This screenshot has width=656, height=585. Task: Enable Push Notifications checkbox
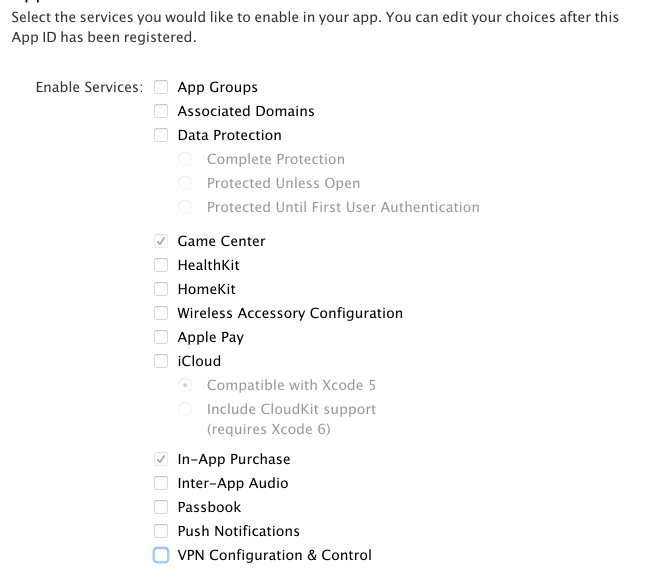[x=161, y=531]
